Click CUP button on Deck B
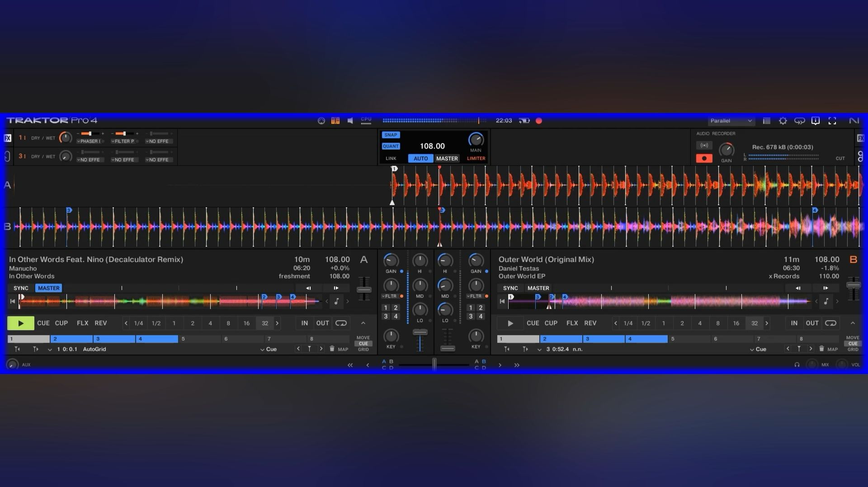Image resolution: width=868 pixels, height=487 pixels. point(551,323)
